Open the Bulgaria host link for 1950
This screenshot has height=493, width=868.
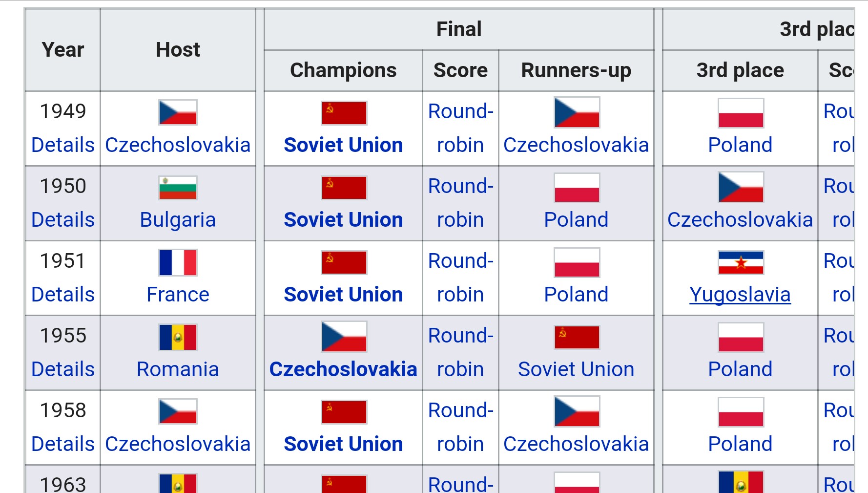pos(178,220)
